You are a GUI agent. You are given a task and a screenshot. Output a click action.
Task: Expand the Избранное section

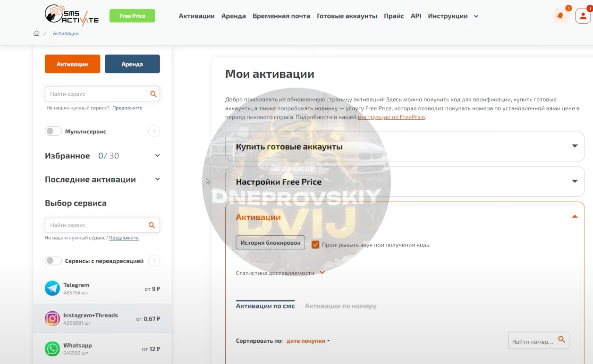tap(158, 156)
